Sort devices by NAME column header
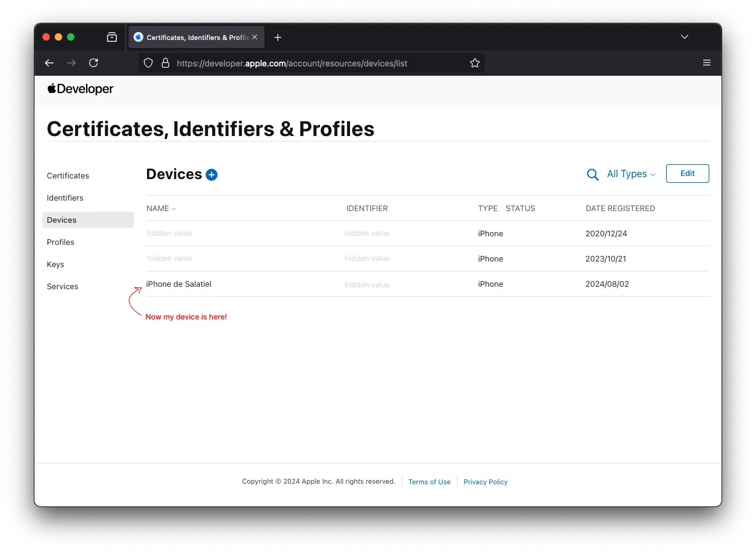The image size is (756, 552). point(161,209)
